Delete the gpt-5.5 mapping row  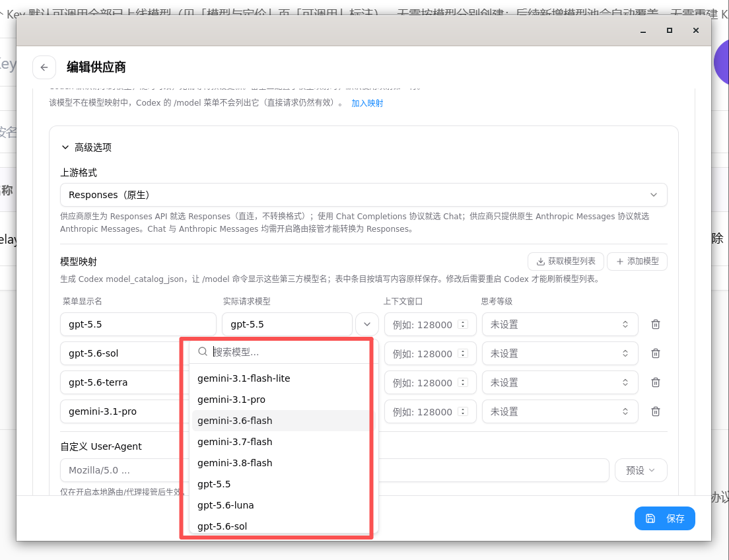click(x=656, y=324)
